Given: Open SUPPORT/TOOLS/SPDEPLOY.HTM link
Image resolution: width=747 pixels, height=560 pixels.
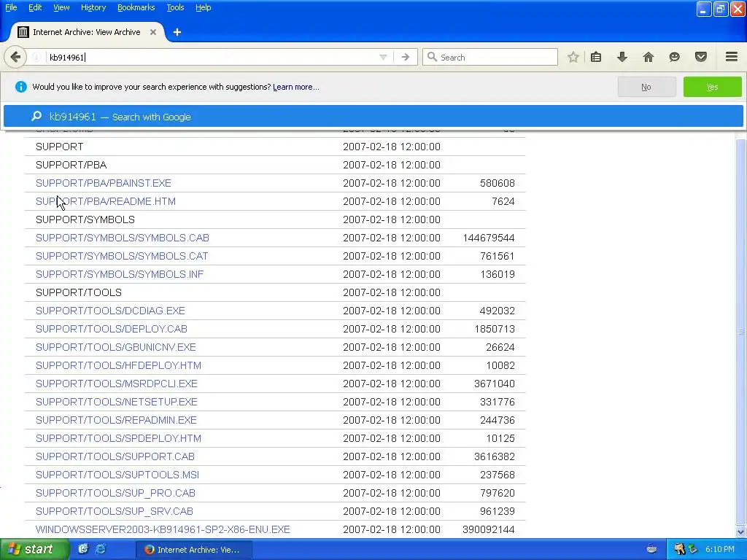Looking at the screenshot, I should point(119,438).
